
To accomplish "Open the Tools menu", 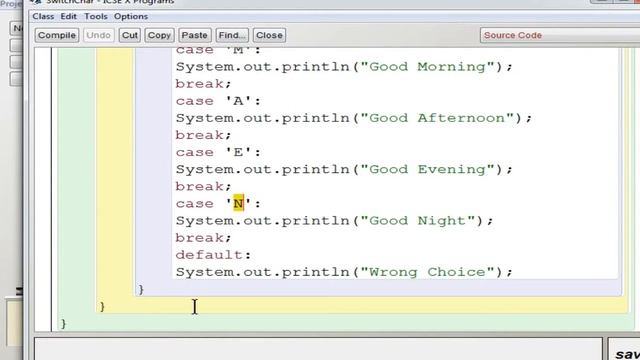I will (x=96, y=16).
